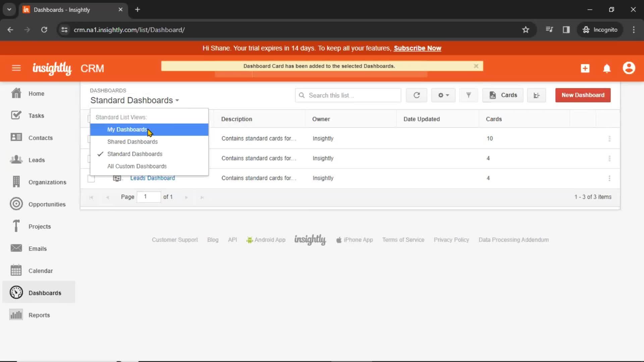
Task: Expand the Standard List Views dropdown
Action: coord(134,100)
